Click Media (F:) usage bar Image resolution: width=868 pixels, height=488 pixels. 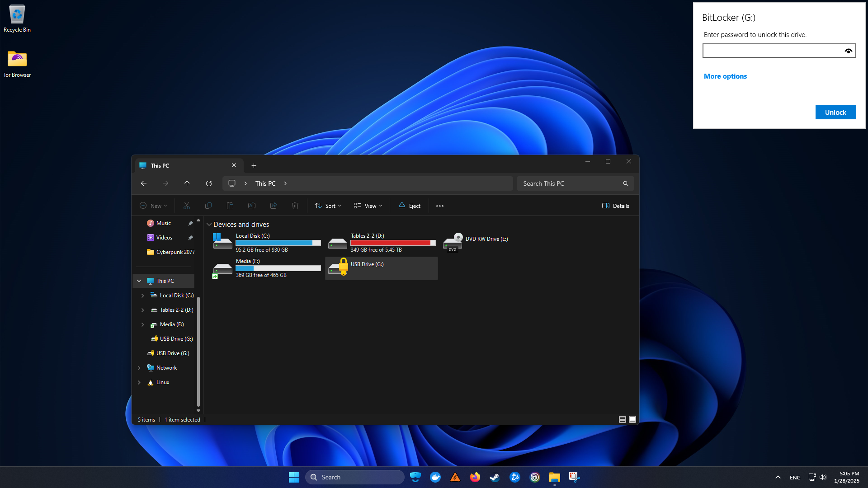point(278,268)
